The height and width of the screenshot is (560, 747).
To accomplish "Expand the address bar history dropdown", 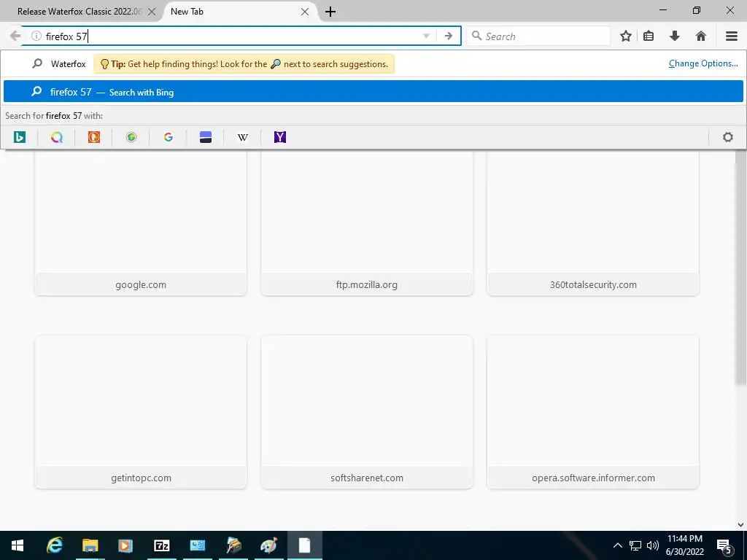I will point(426,36).
